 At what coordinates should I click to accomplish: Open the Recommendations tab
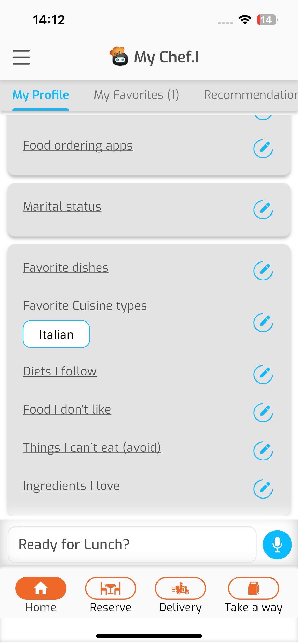point(251,95)
